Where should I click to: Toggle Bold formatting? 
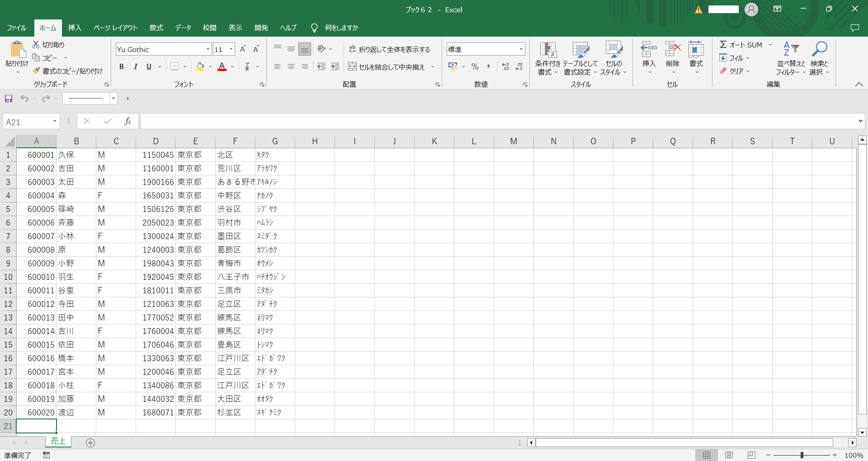click(x=122, y=67)
